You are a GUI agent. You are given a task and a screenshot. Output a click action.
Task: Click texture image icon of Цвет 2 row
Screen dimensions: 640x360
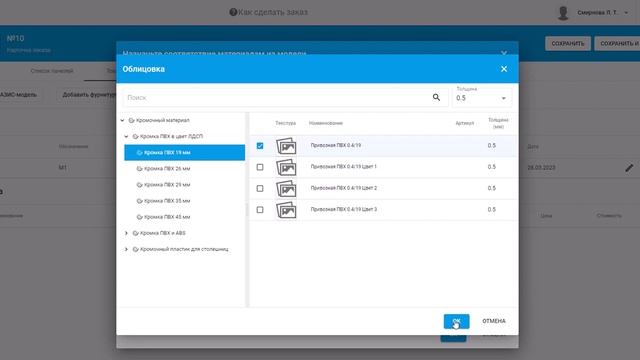coord(286,189)
